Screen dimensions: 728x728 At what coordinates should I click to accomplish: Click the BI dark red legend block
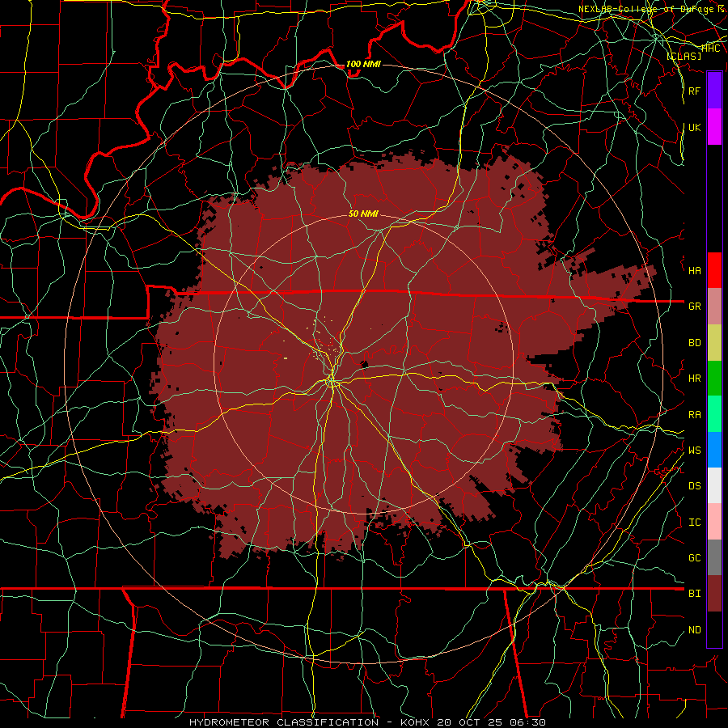[x=714, y=594]
